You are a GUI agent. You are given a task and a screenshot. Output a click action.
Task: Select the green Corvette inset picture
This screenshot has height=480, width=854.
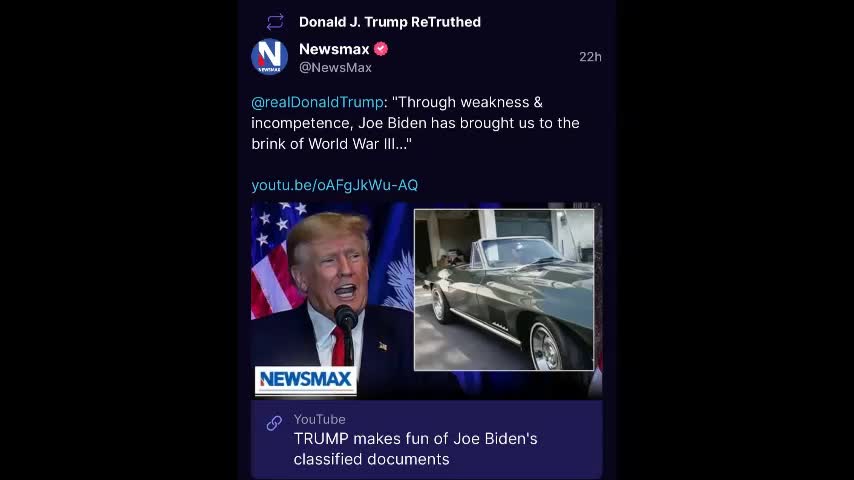(504, 290)
